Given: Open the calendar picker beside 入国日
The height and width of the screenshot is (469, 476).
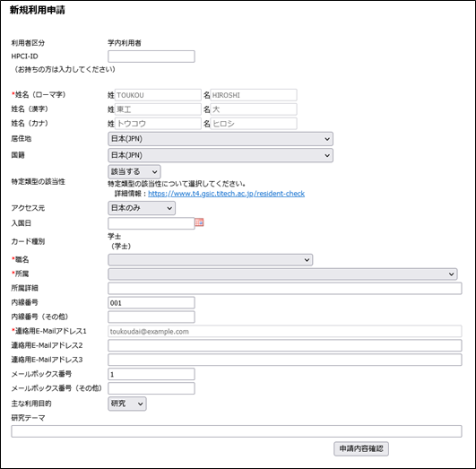Looking at the screenshot, I should [x=199, y=222].
